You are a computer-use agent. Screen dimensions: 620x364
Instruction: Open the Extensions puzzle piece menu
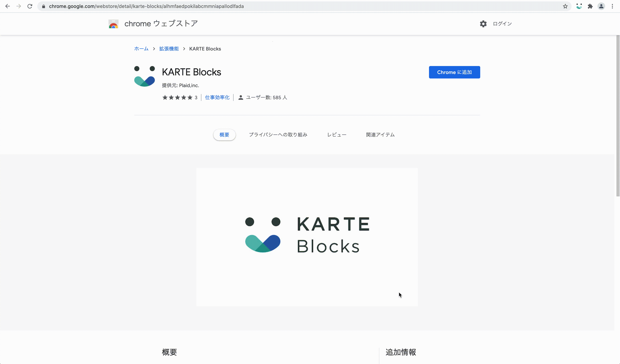point(590,6)
